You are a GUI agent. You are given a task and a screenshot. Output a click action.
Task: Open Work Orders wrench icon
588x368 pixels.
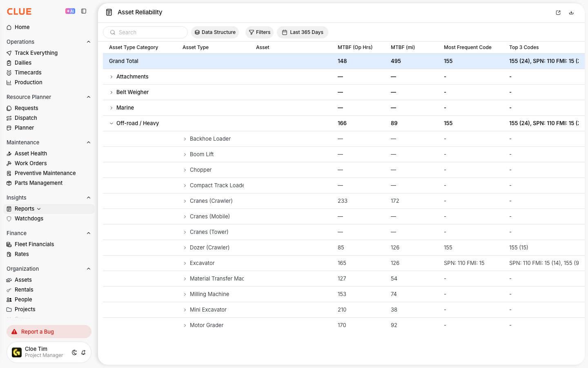9,164
